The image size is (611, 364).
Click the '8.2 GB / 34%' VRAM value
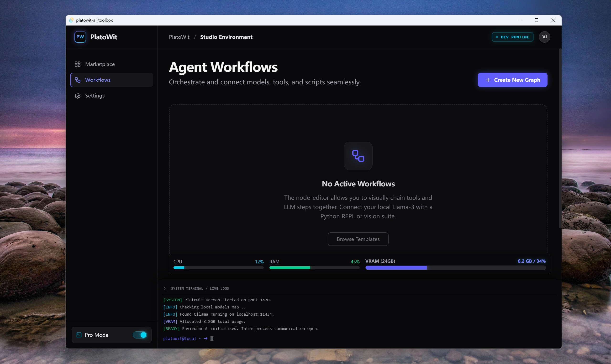point(532,261)
